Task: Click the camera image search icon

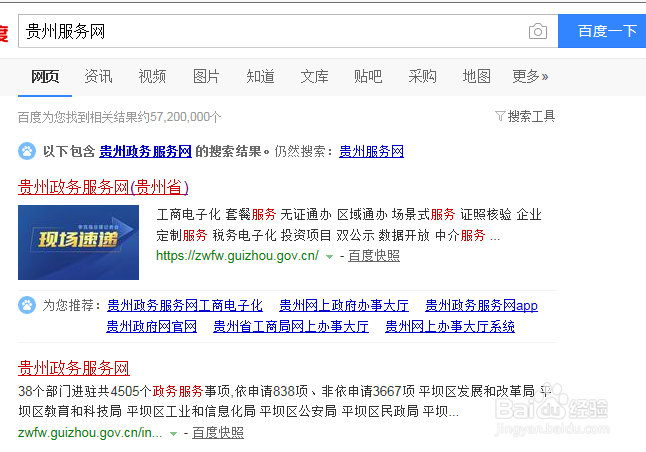Action: 538,31
